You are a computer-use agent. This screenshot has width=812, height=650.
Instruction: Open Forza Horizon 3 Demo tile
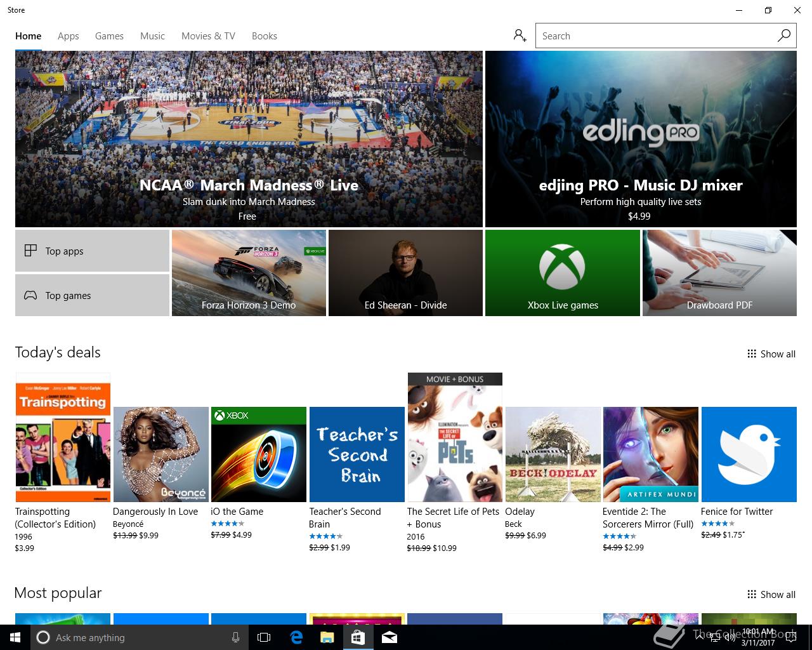(x=249, y=273)
